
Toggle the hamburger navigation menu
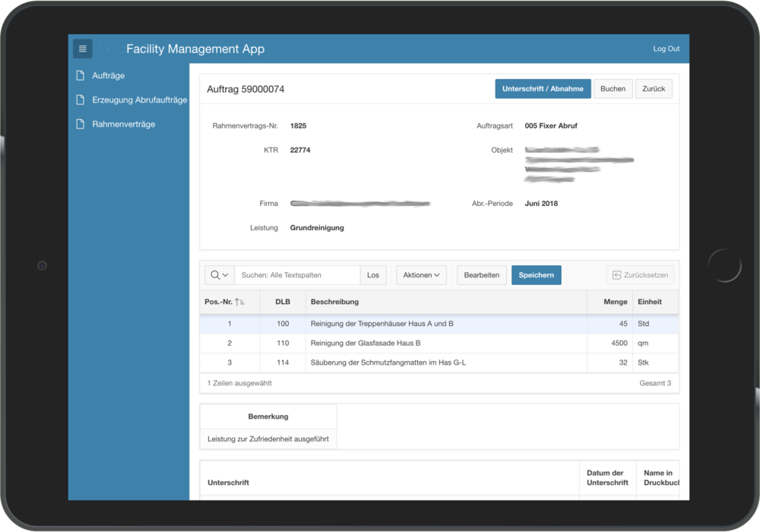(83, 49)
